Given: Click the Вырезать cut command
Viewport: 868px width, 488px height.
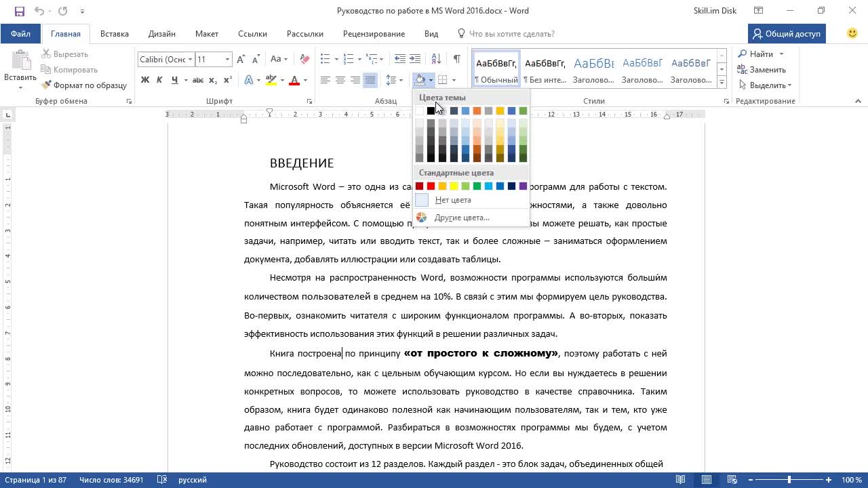Looking at the screenshot, I should pos(65,54).
